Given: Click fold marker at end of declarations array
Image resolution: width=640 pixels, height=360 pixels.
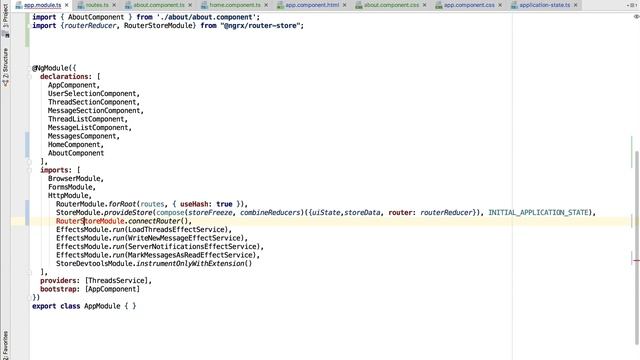Looking at the screenshot, I should point(30,162).
